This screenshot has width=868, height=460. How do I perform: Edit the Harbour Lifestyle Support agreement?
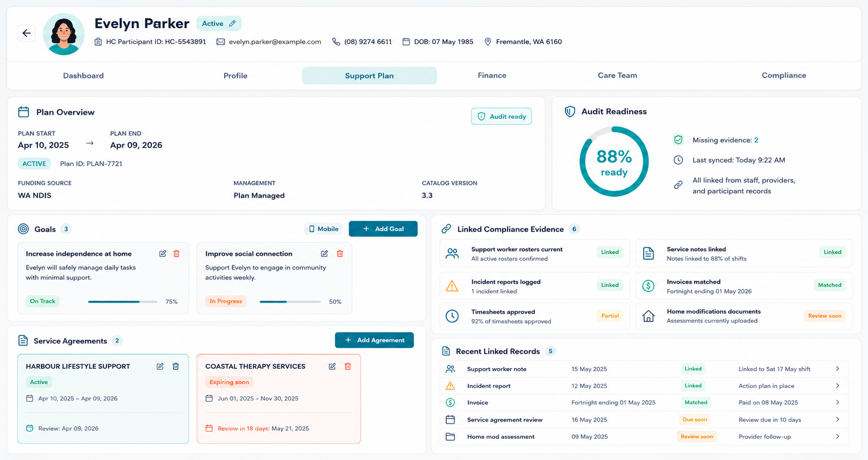160,366
